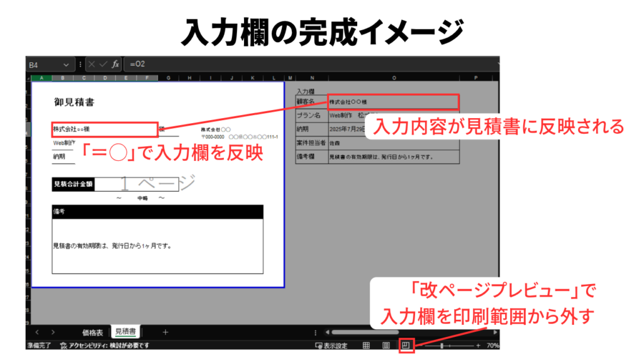This screenshot has width=644, height=362.
Task: Open the Name Box dropdown arrow
Action: [x=65, y=65]
